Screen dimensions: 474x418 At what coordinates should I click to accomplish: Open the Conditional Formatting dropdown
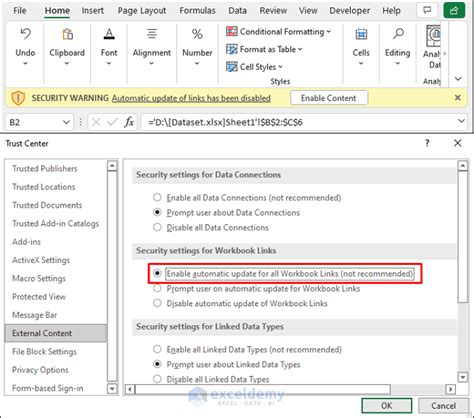[278, 32]
